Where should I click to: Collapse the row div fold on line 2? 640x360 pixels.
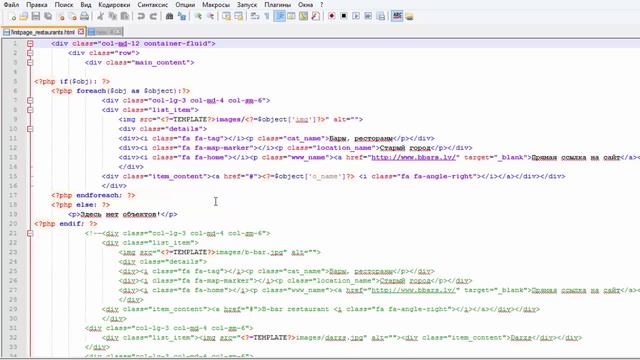[x=30, y=53]
